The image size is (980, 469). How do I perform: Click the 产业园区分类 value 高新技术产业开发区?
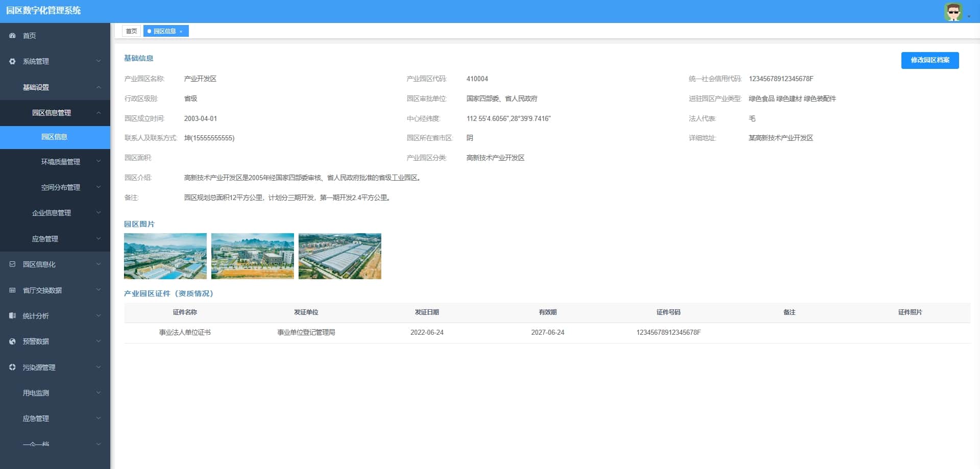496,158
